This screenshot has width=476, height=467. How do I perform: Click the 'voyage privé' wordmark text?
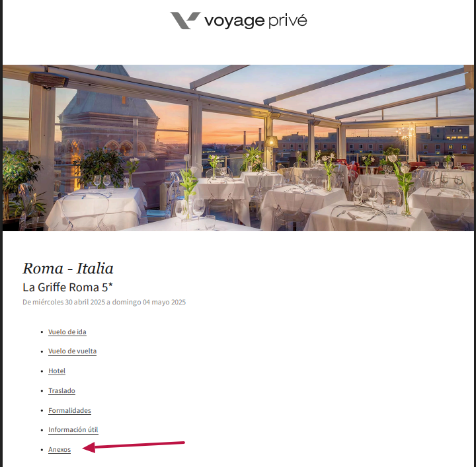[256, 21]
